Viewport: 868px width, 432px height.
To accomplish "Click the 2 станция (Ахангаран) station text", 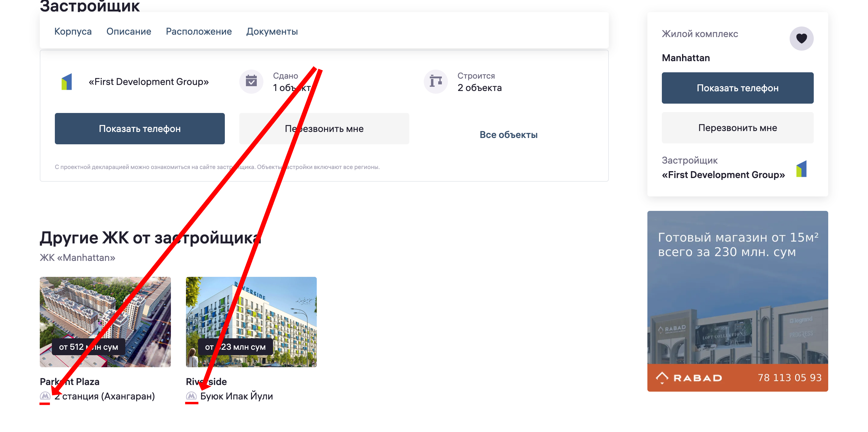I will [x=105, y=396].
